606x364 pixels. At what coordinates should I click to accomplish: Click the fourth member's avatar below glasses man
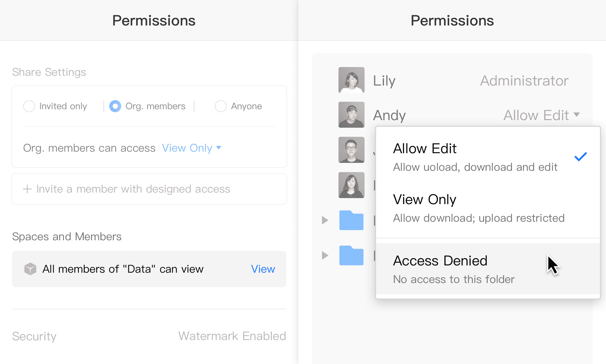(351, 185)
